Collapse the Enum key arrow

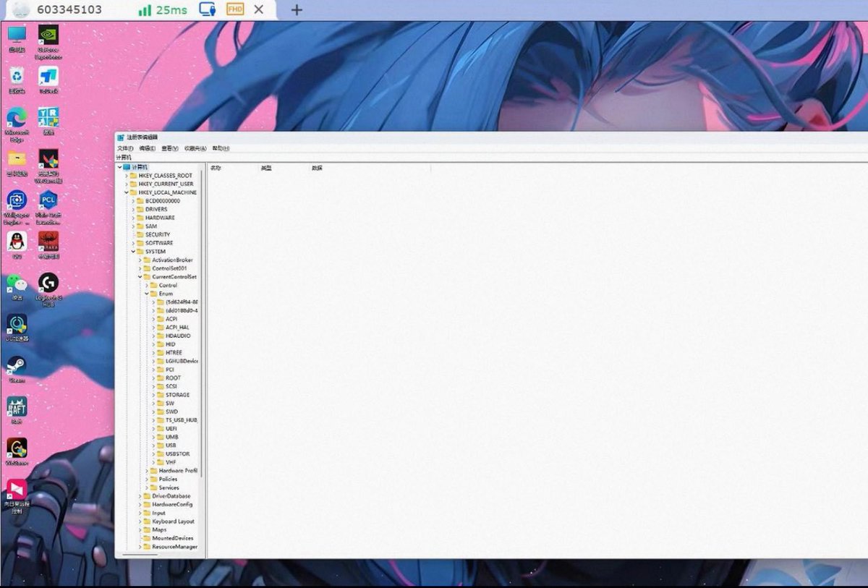(x=147, y=294)
